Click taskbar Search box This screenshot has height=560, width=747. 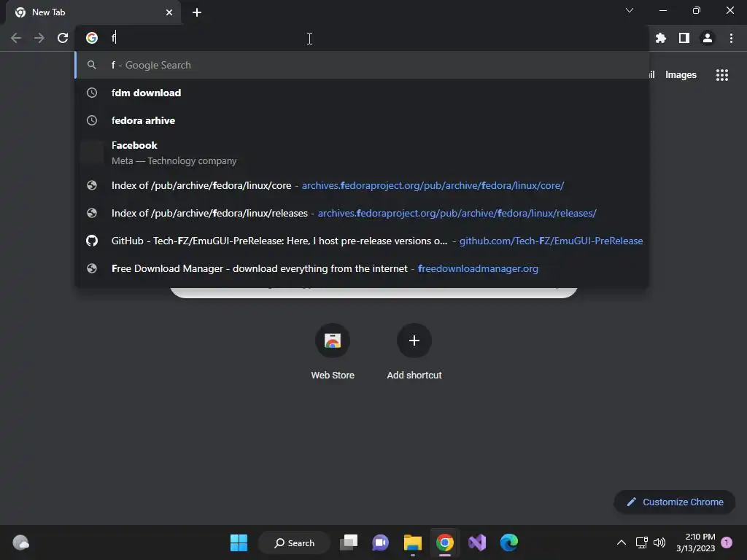click(294, 542)
